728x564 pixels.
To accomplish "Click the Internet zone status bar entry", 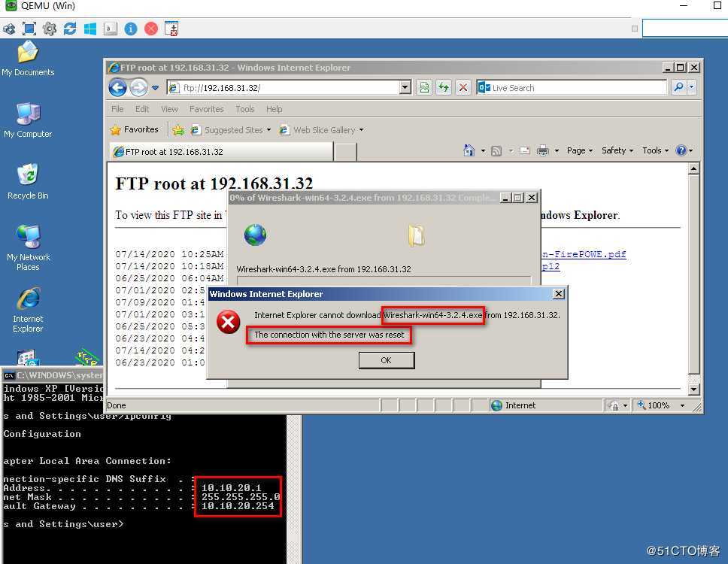I will 513,405.
